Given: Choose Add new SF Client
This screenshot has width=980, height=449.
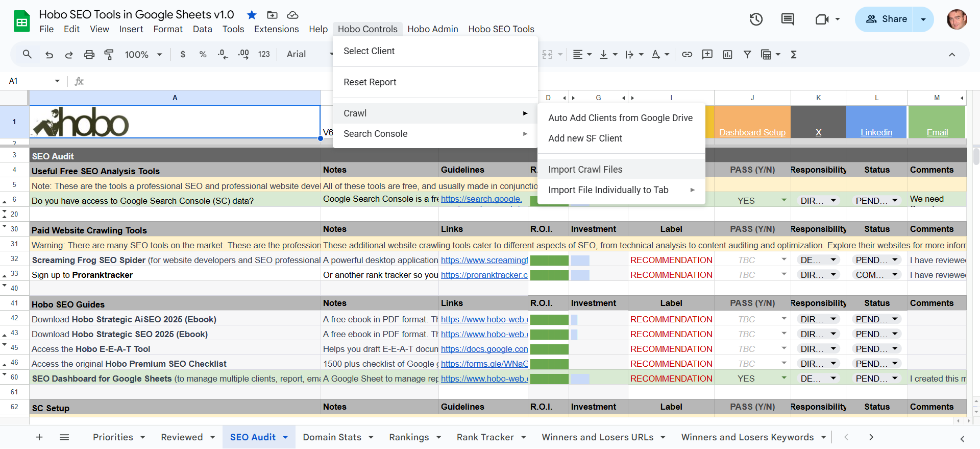Looking at the screenshot, I should tap(621, 138).
